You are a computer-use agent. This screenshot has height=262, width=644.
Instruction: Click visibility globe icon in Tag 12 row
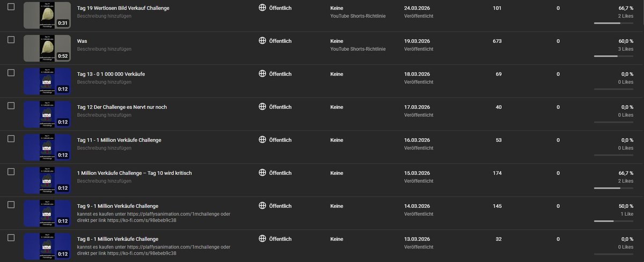(262, 107)
